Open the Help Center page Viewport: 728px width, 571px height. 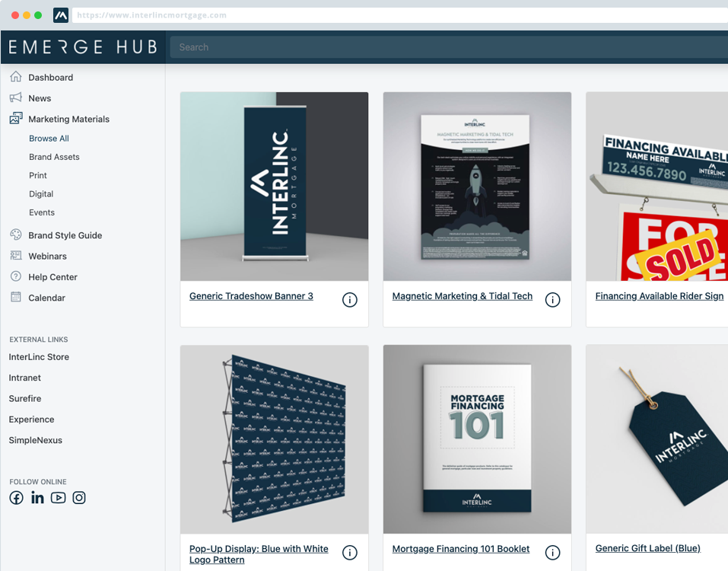pyautogui.click(x=52, y=277)
